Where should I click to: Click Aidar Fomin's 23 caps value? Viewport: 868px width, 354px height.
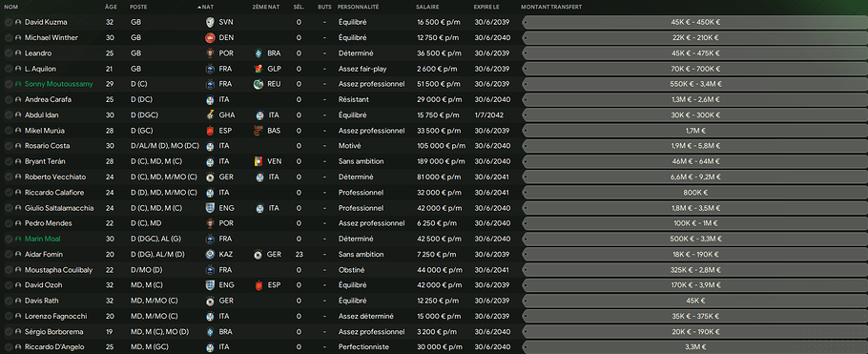(299, 254)
